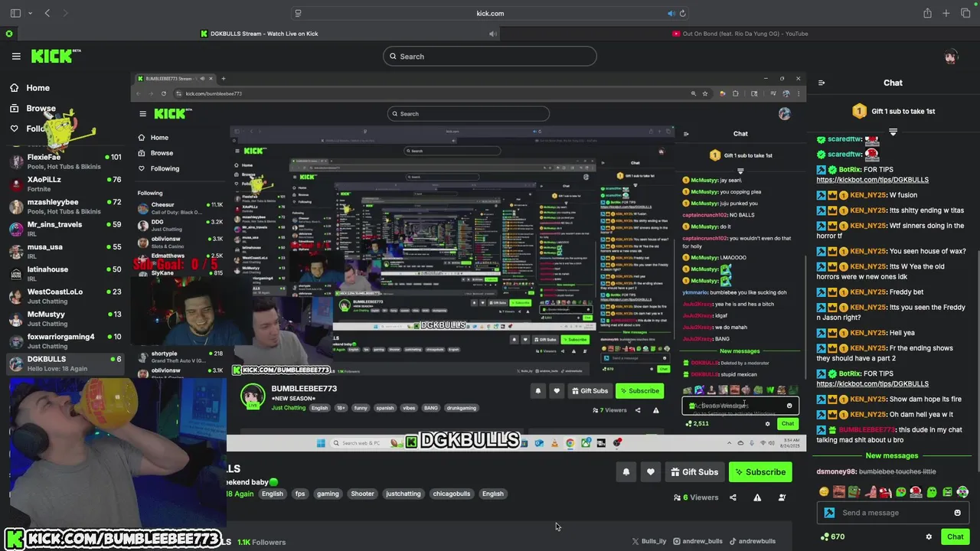Open the pinned Kick tab
This screenshot has width=980, height=551.
[x=9, y=34]
